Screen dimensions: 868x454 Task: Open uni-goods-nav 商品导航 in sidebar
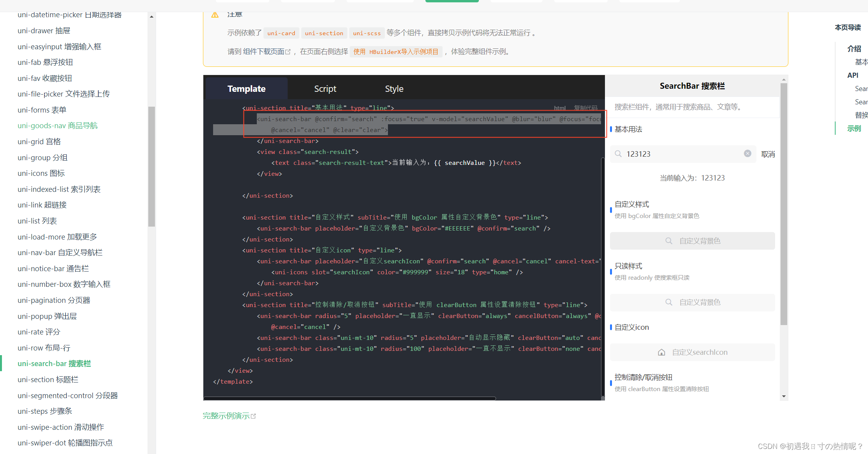click(57, 125)
